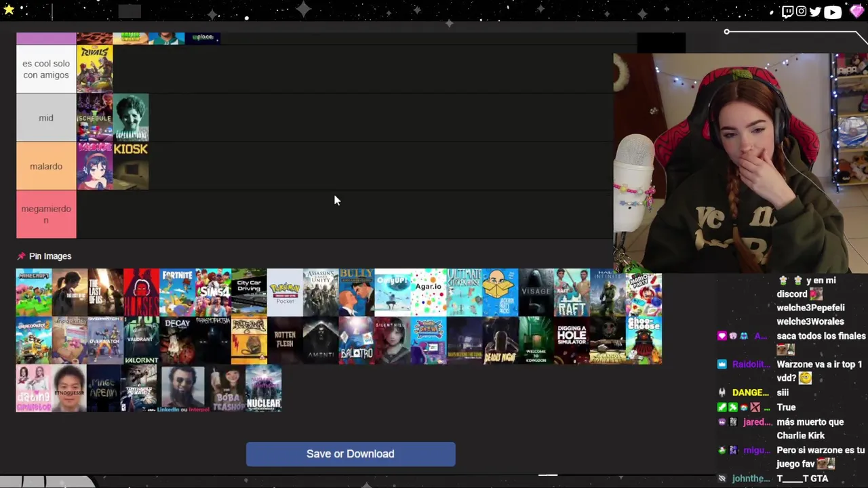Pick the Horses game cover
This screenshot has width=868, height=488.
click(x=141, y=293)
